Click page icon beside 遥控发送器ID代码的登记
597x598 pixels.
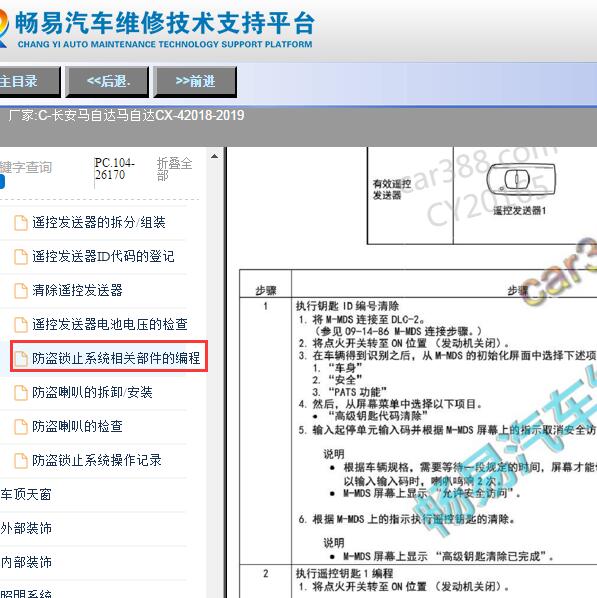pos(21,257)
